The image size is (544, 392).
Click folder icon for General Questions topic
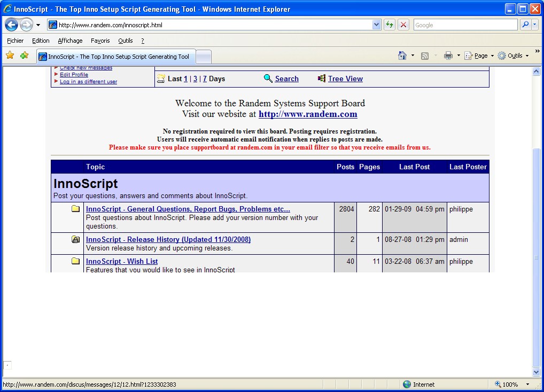click(x=75, y=209)
